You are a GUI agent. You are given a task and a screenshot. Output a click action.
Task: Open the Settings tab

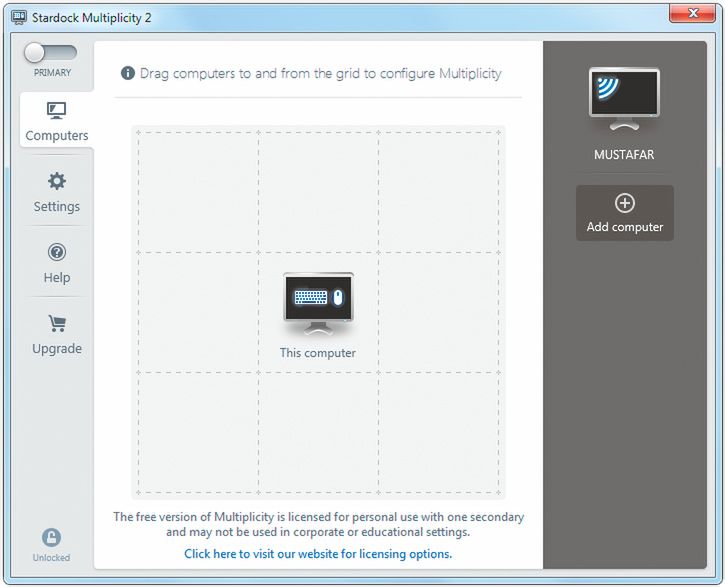click(56, 192)
